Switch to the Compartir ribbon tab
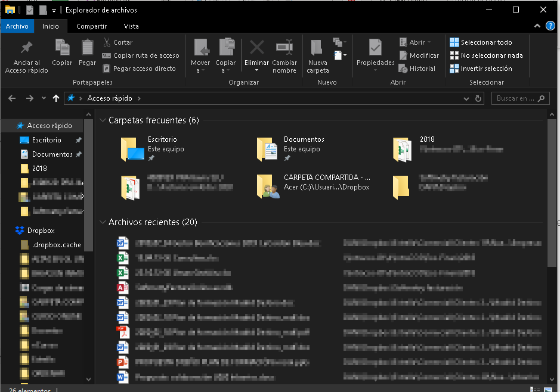 click(91, 26)
